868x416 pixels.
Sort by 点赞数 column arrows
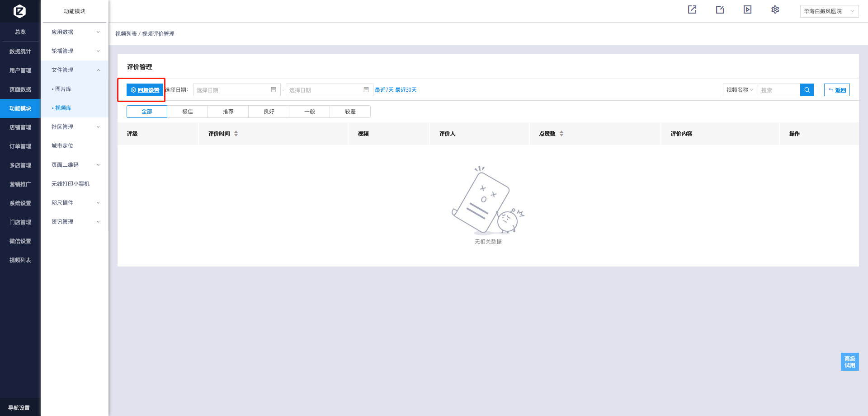pos(561,134)
